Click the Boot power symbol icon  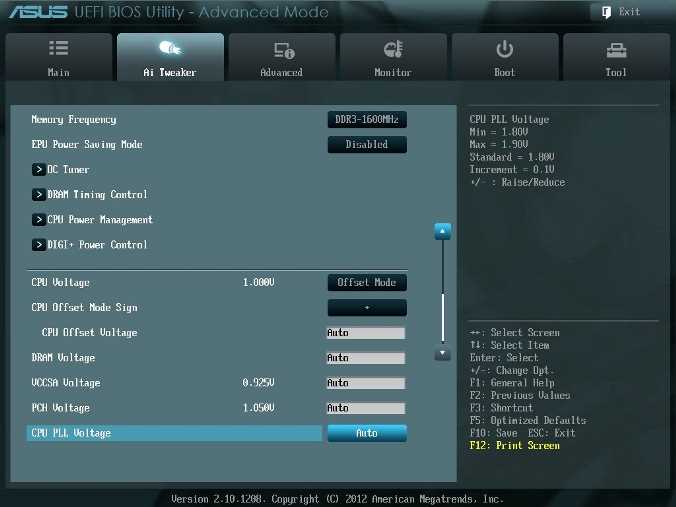pos(504,49)
